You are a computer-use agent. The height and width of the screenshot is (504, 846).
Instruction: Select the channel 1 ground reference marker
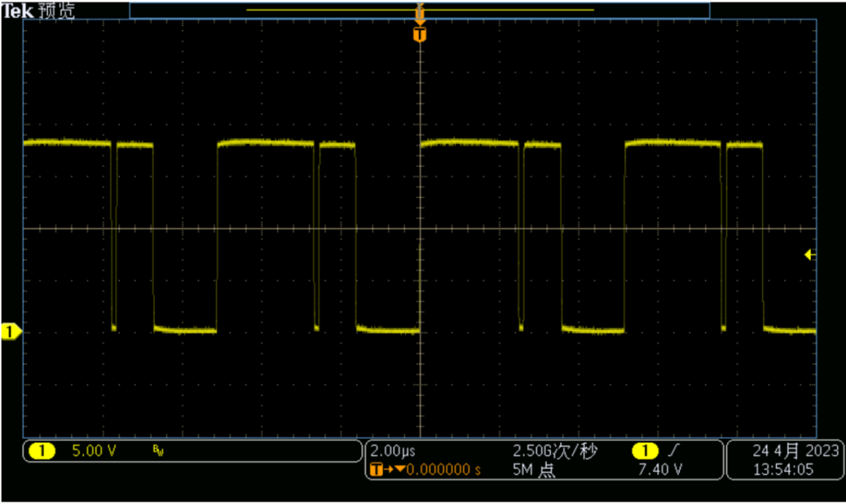click(11, 332)
